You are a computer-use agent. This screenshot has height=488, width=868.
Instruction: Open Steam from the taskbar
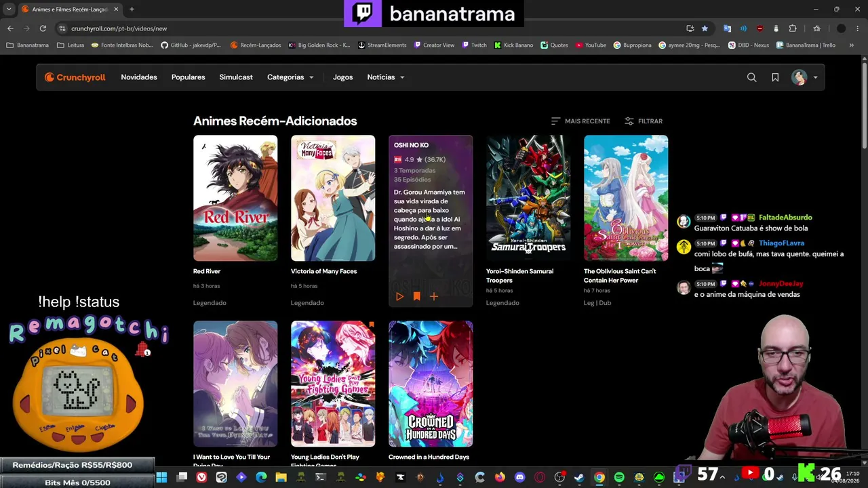(579, 477)
